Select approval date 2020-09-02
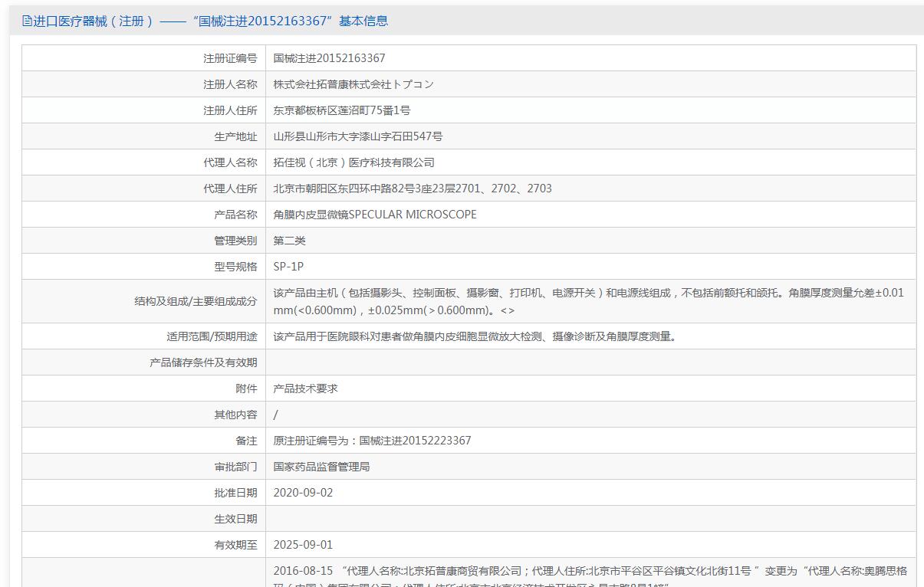Screen dimensions: 924x587 [303, 493]
